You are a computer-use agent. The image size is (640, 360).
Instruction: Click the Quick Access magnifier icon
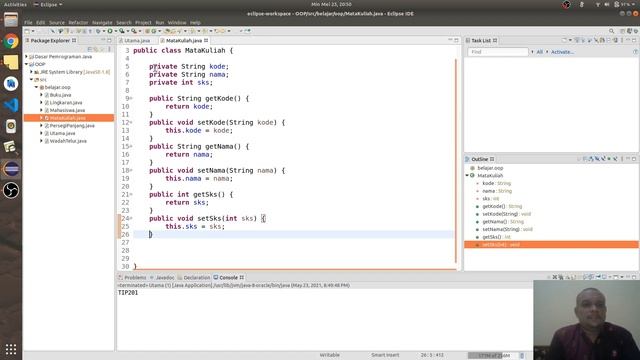pos(611,31)
